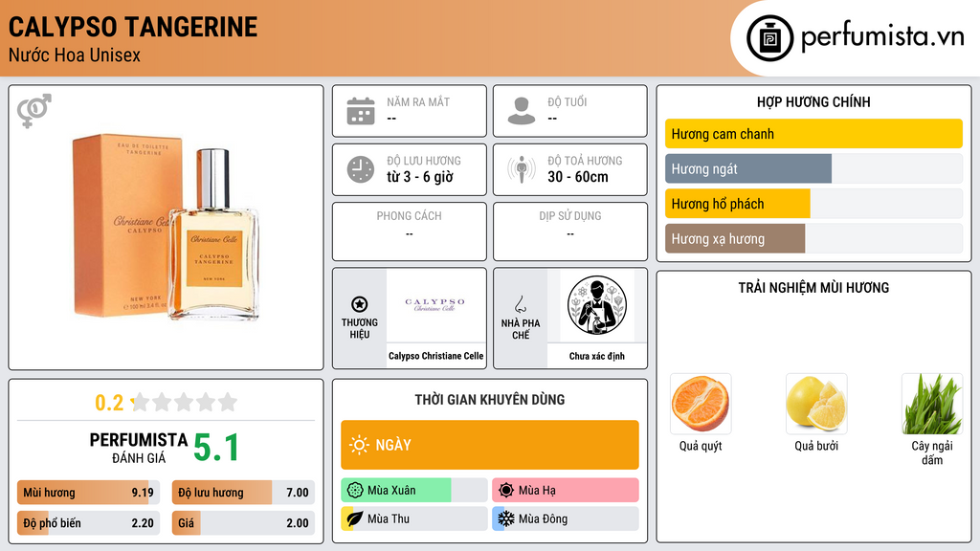Click the từ 3 - 6 giờ longevity value
Image resolution: width=980 pixels, height=551 pixels.
419,177
